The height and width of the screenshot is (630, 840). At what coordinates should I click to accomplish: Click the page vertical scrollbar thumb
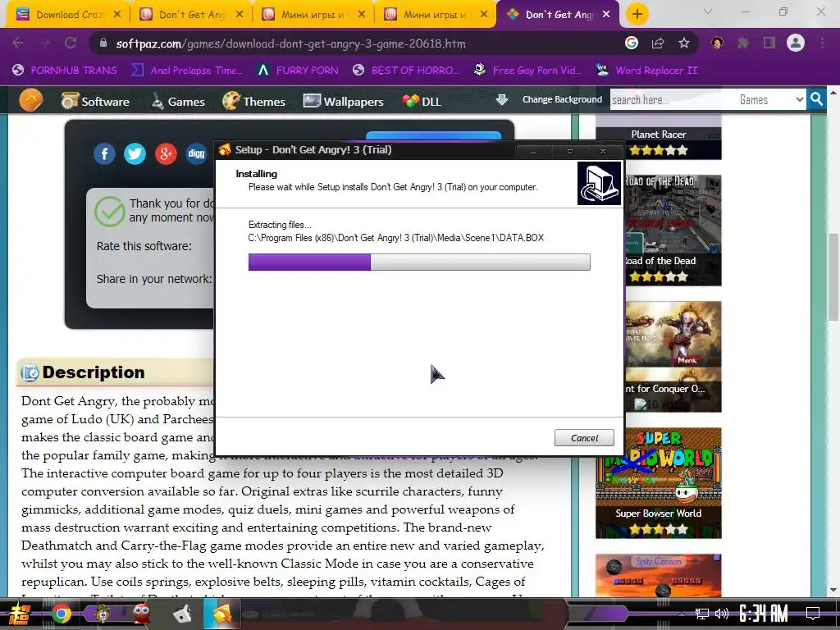(x=834, y=277)
